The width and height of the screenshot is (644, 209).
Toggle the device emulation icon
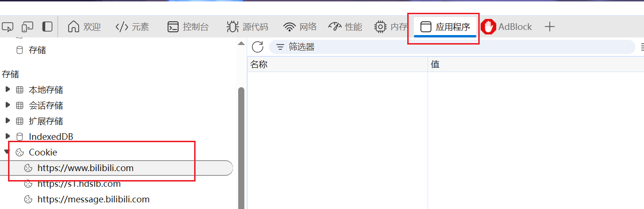coord(27,27)
